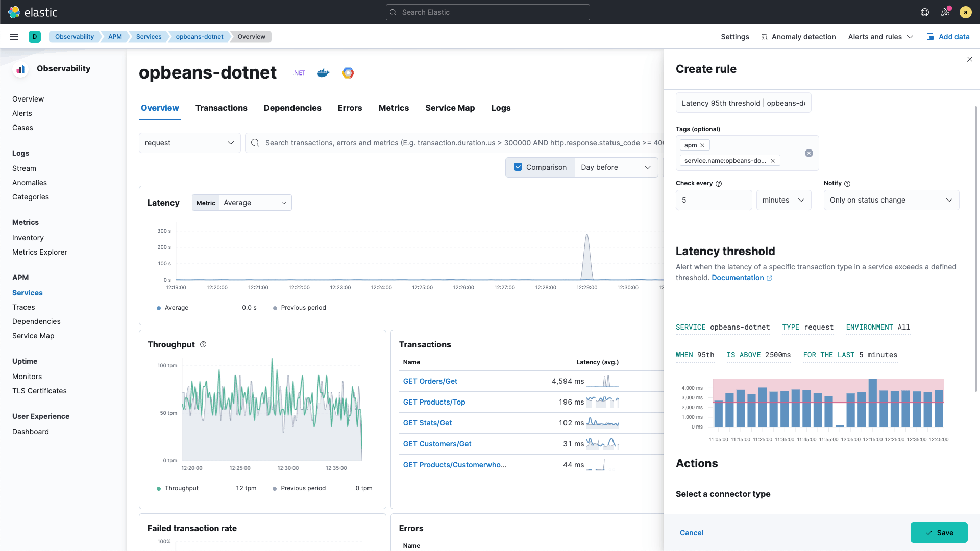Screen dimensions: 980x551
Task: Open the newsfeed notifications icon
Action: (x=945, y=12)
